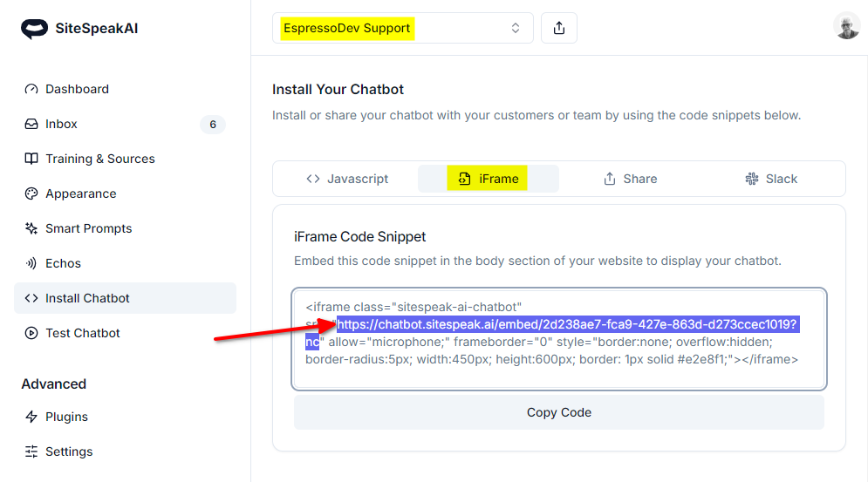Click the share/export button beside chatbot selector
Viewport: 868px width, 482px height.
[559, 28]
